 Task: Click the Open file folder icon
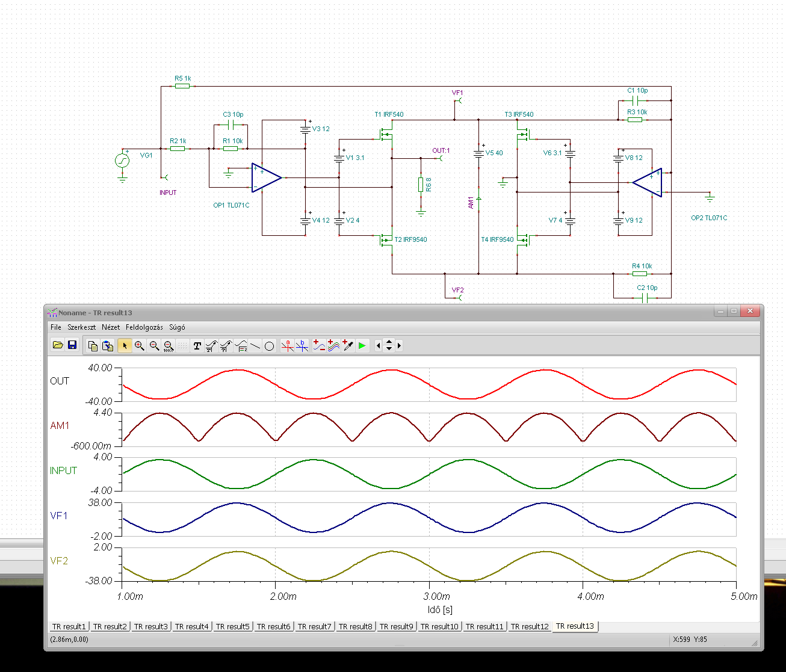pyautogui.click(x=58, y=345)
